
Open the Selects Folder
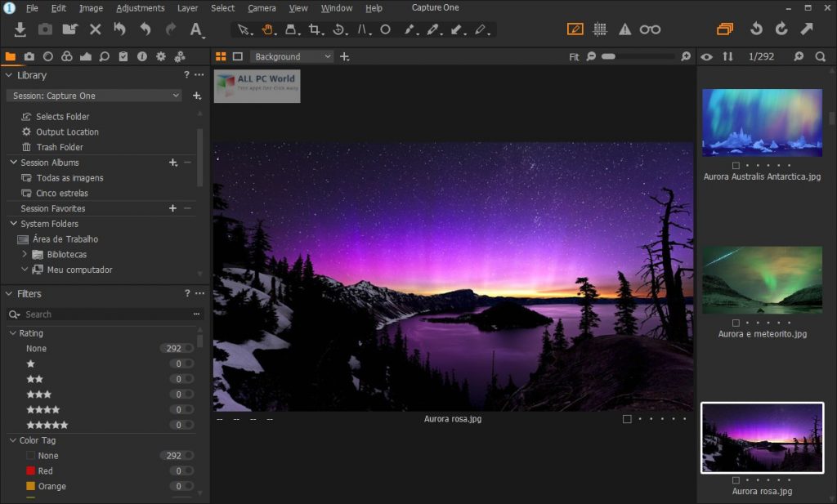tap(62, 117)
